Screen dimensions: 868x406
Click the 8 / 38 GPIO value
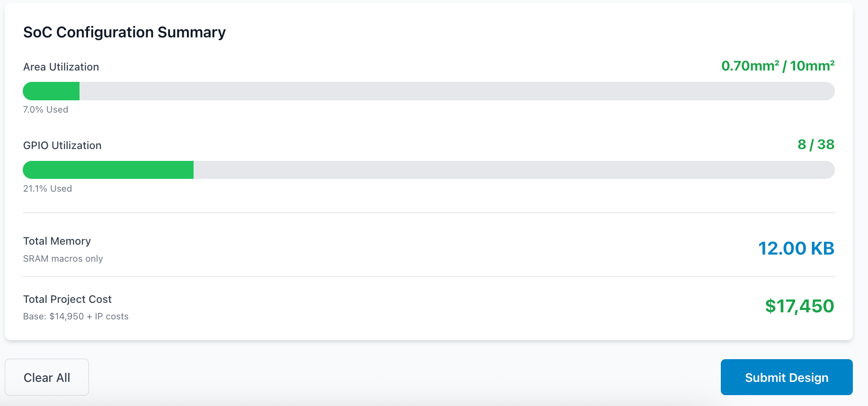point(816,145)
